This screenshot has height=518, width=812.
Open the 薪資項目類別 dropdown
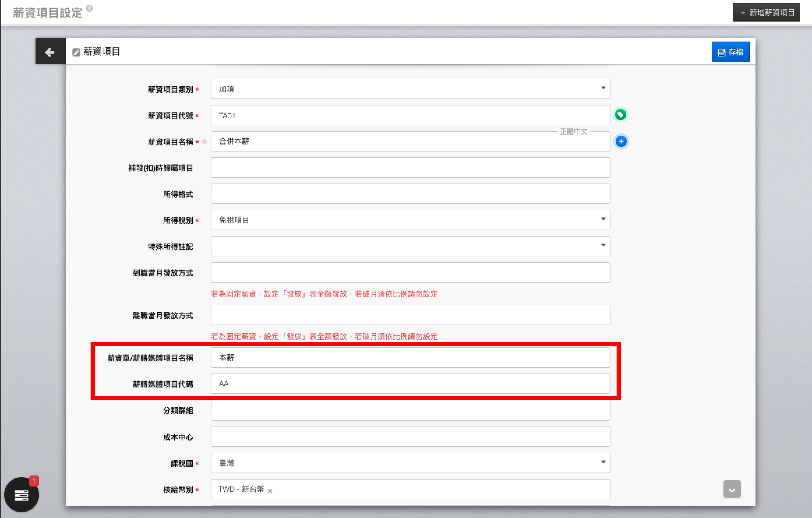410,89
